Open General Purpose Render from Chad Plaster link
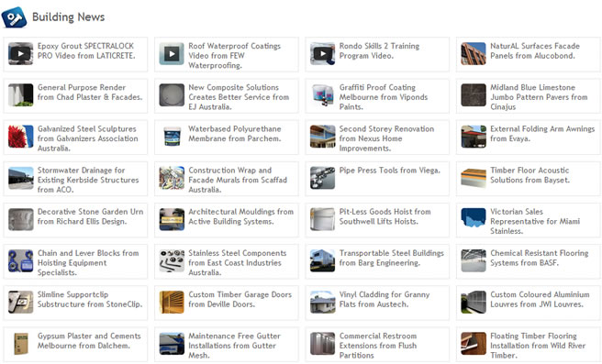 click(x=90, y=92)
